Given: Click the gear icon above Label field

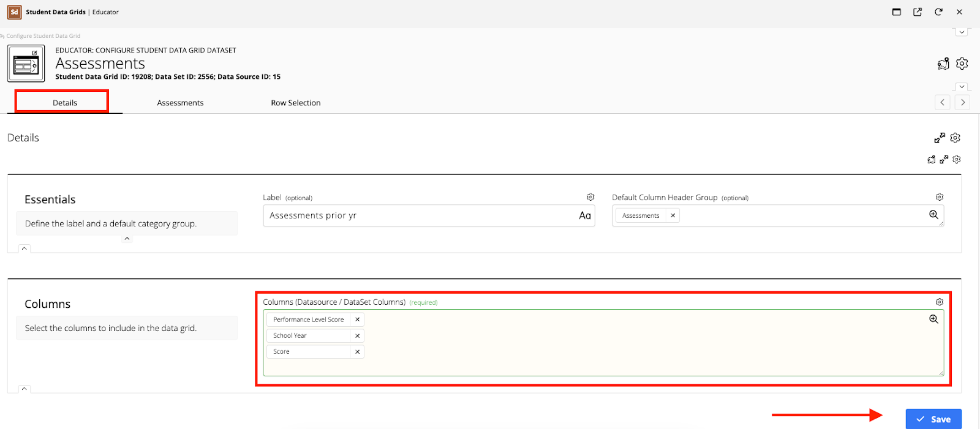Looking at the screenshot, I should pyautogui.click(x=590, y=197).
